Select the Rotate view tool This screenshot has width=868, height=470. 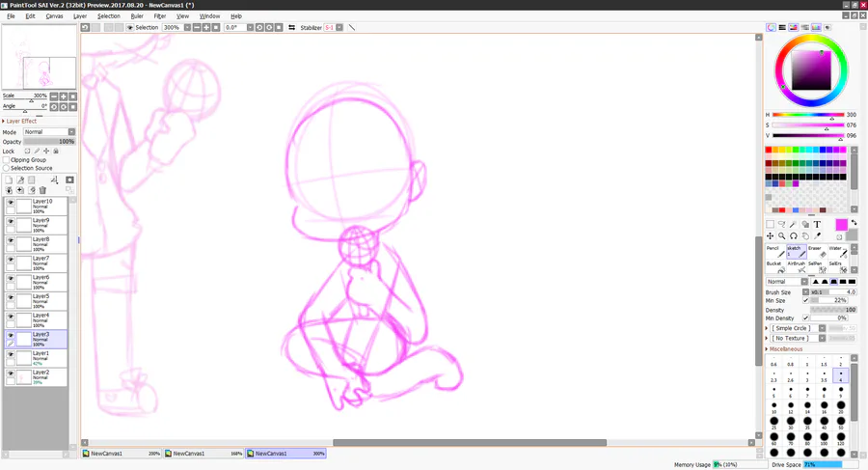[x=794, y=236]
